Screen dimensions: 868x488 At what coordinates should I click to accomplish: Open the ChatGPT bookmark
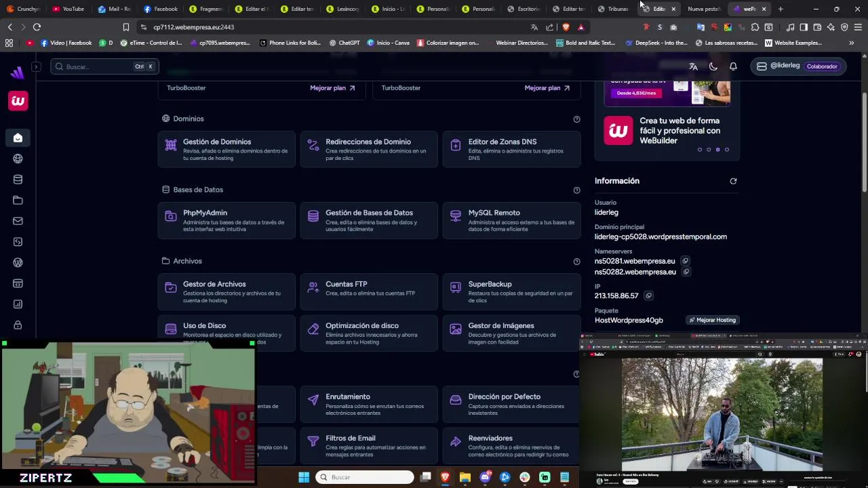[344, 43]
